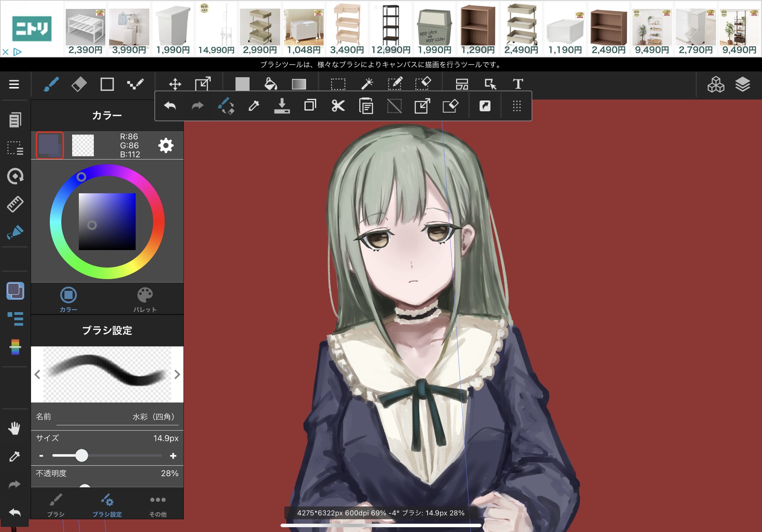Show the previous brush using the left chevron
This screenshot has width=762, height=532.
click(x=37, y=375)
